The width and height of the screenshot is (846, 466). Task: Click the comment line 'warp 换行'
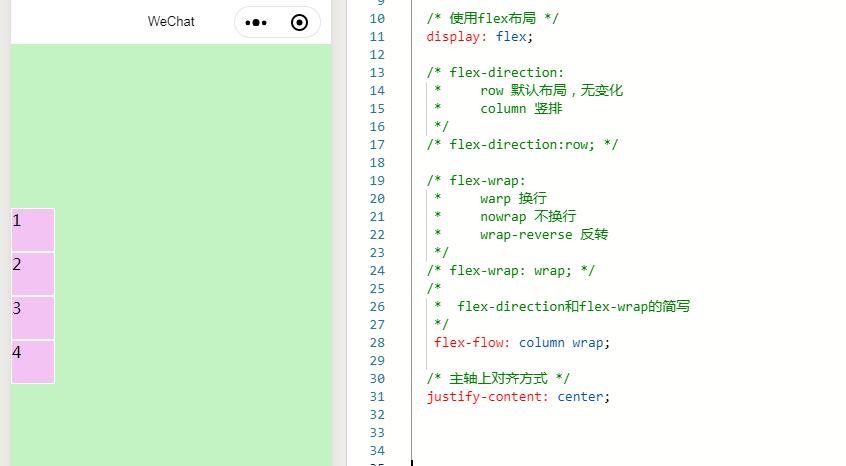tap(513, 198)
